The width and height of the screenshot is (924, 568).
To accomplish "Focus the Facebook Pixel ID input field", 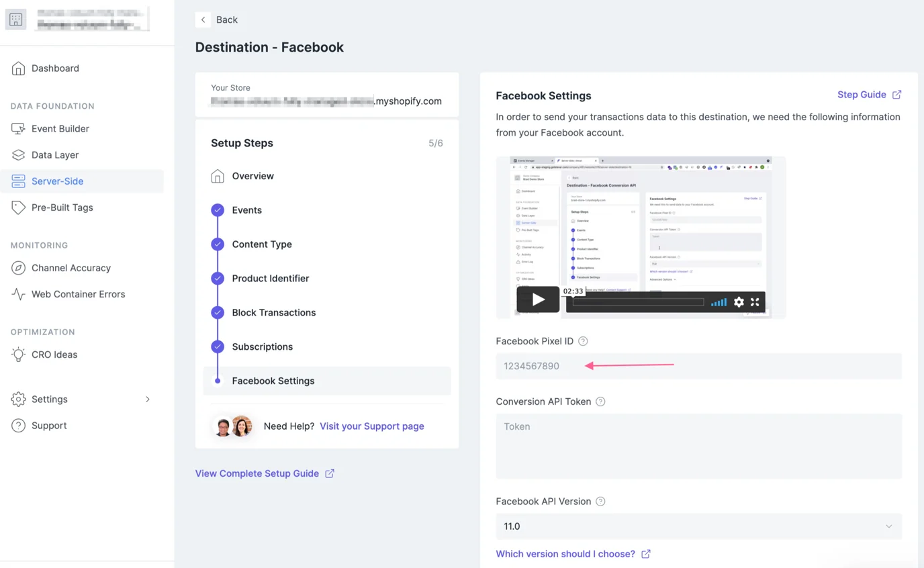I will [698, 366].
